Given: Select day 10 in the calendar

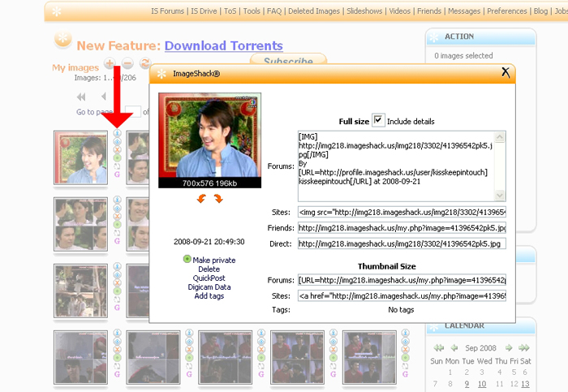Looking at the screenshot, I should coord(482,384).
